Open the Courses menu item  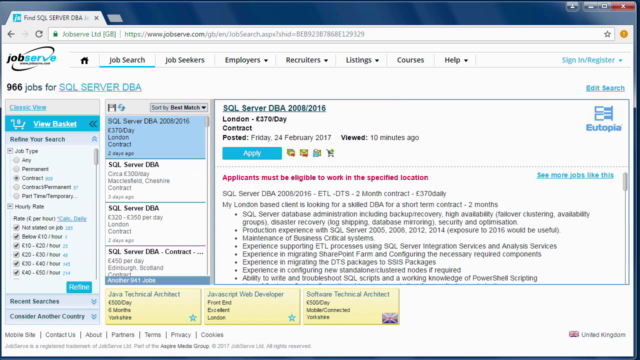click(410, 60)
